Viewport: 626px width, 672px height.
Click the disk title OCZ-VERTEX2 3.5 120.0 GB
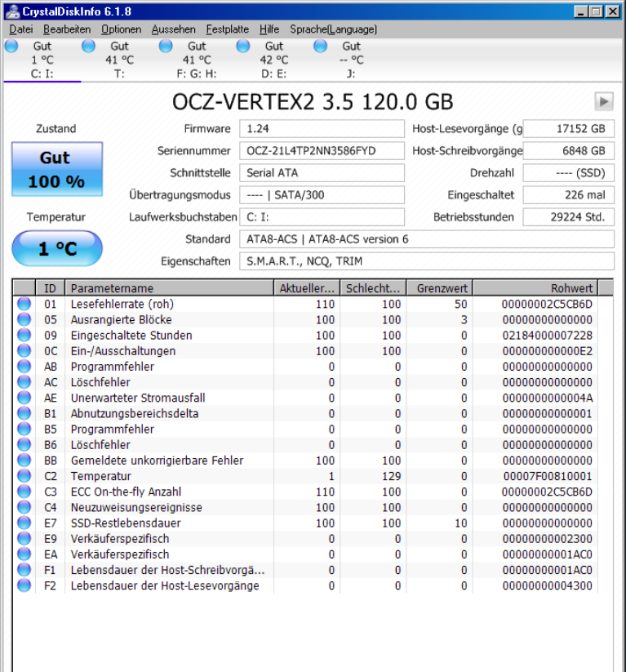(313, 102)
